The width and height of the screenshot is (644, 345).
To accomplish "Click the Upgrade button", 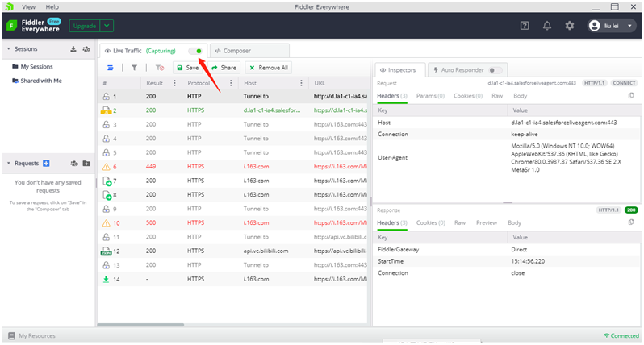I will tap(85, 26).
